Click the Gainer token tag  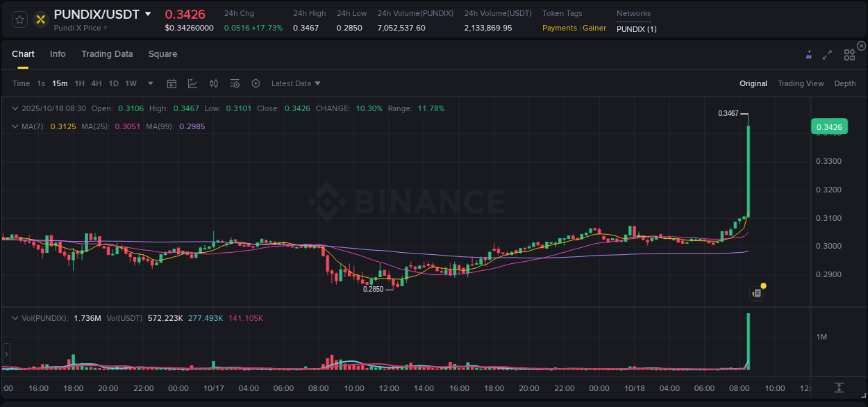(x=594, y=28)
